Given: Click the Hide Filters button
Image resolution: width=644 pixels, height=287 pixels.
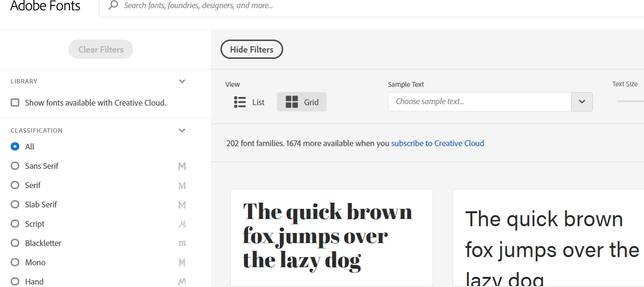Looking at the screenshot, I should click(252, 50).
